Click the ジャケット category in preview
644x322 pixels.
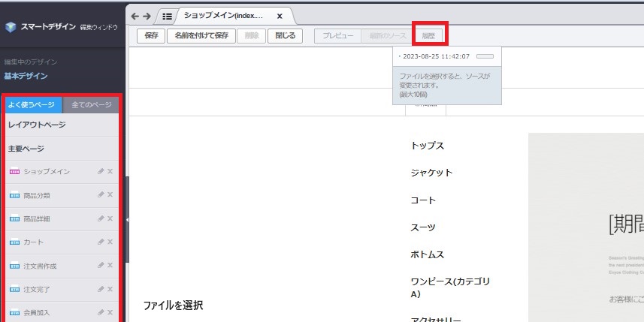431,173
